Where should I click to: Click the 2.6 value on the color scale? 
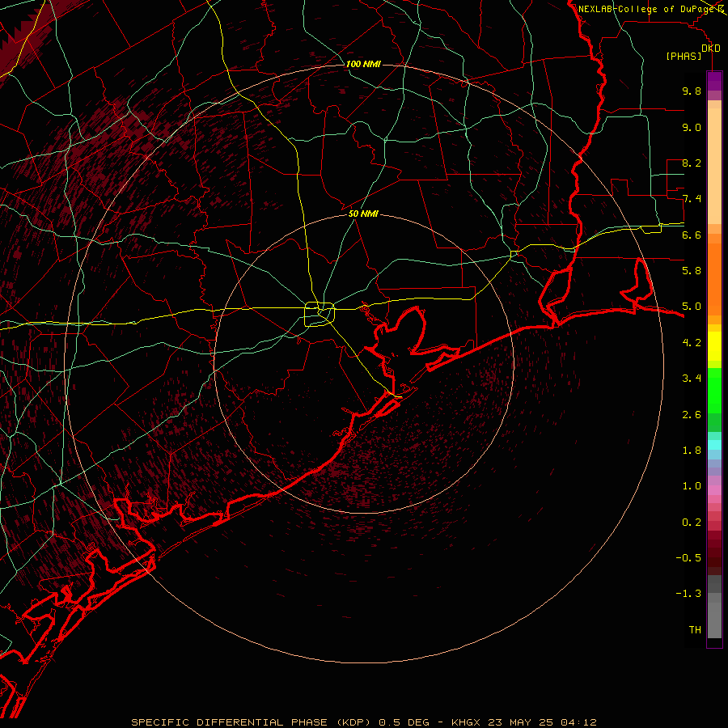(692, 415)
